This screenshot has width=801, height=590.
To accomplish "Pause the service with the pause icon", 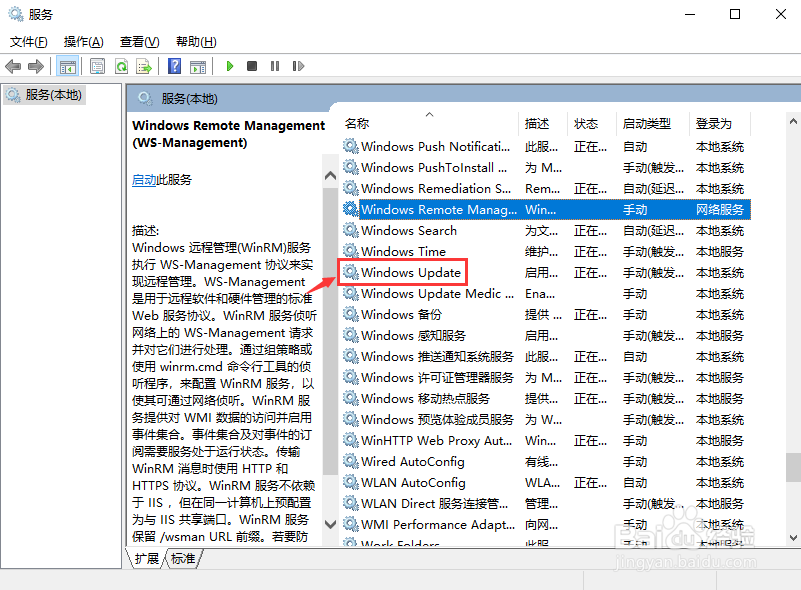I will coord(275,66).
